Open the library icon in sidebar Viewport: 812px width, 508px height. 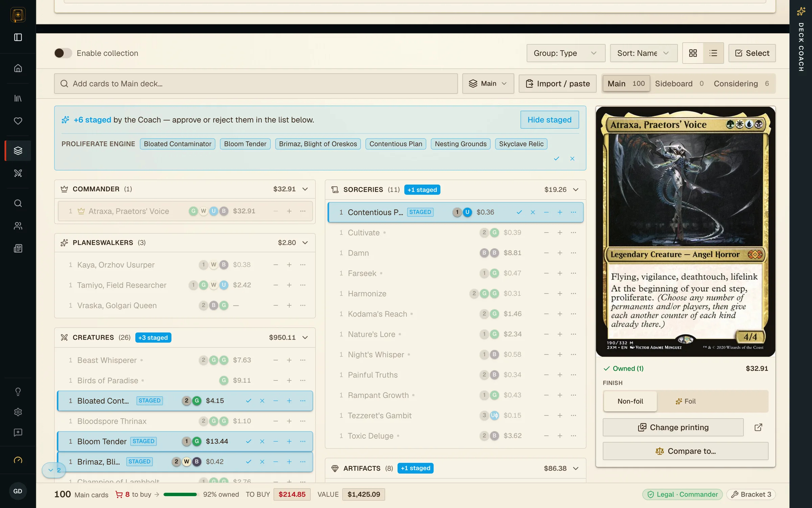(18, 98)
